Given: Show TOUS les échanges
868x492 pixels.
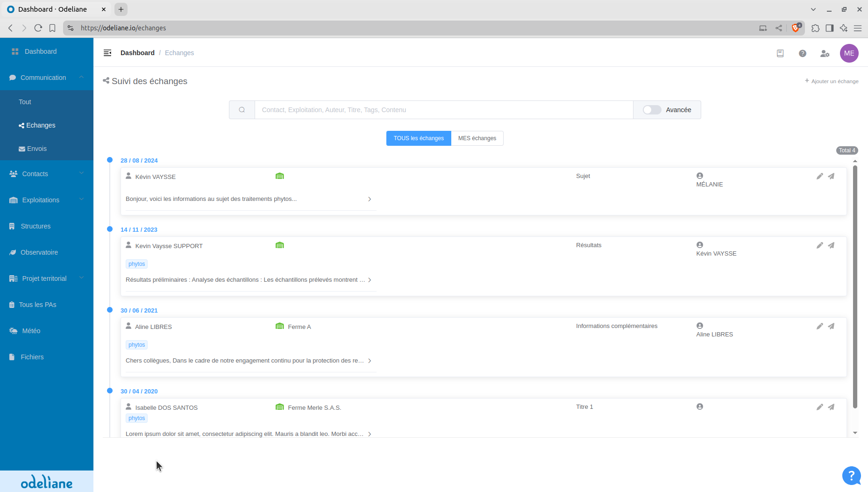Looking at the screenshot, I should (419, 138).
